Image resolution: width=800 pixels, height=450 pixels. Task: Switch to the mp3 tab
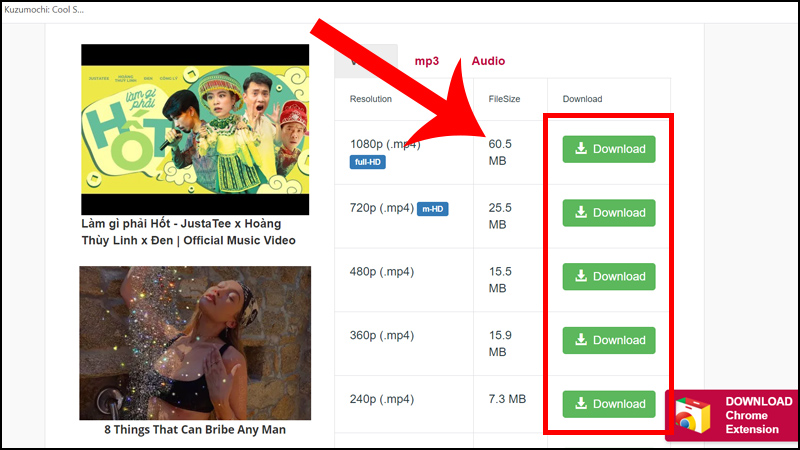427,61
